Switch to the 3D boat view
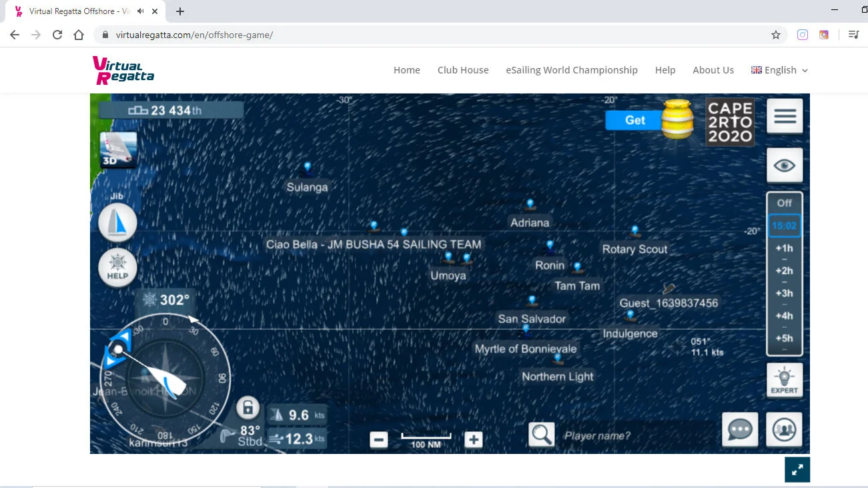 pos(118,150)
